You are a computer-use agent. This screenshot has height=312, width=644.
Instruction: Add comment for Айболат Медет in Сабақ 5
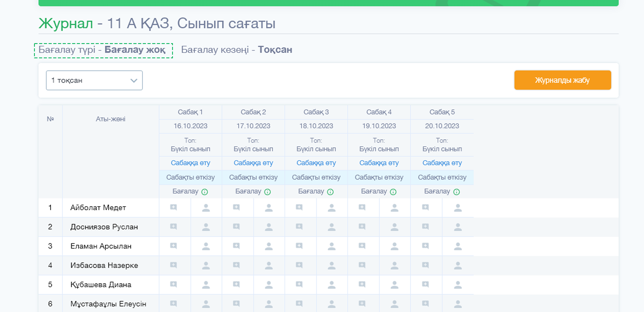(425, 207)
